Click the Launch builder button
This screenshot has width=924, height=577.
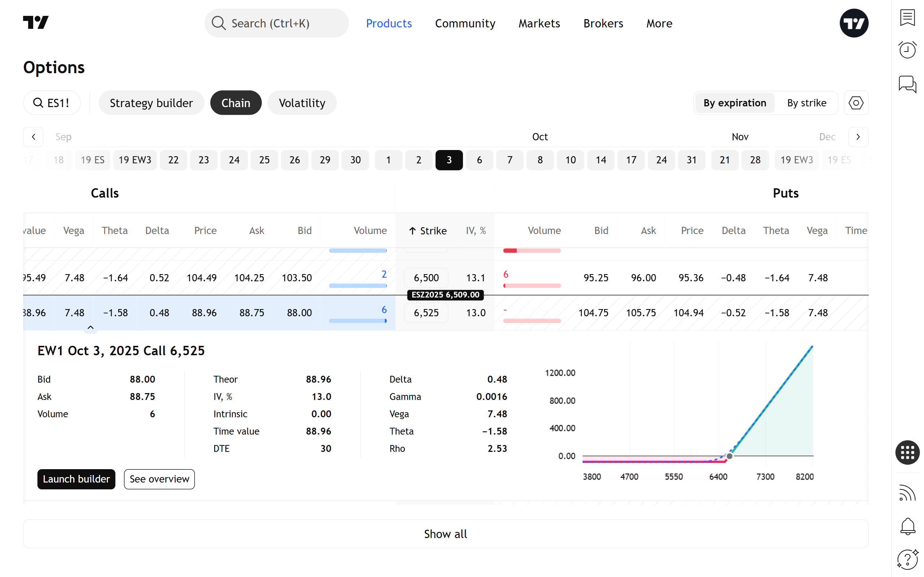click(76, 479)
